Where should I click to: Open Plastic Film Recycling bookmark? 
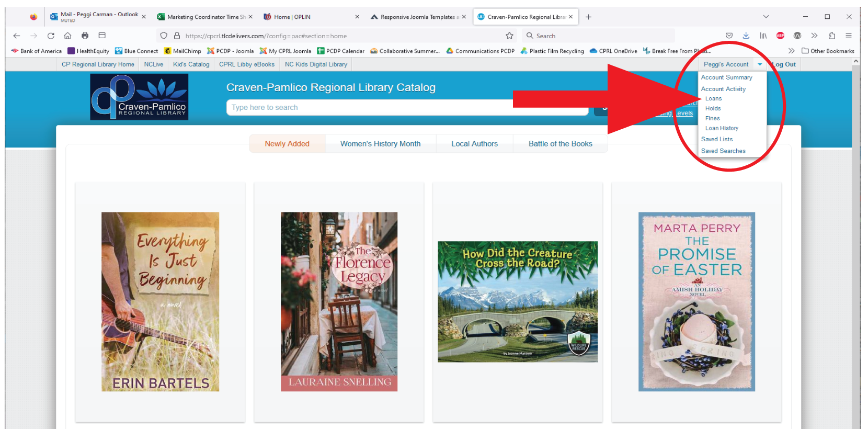pos(552,51)
